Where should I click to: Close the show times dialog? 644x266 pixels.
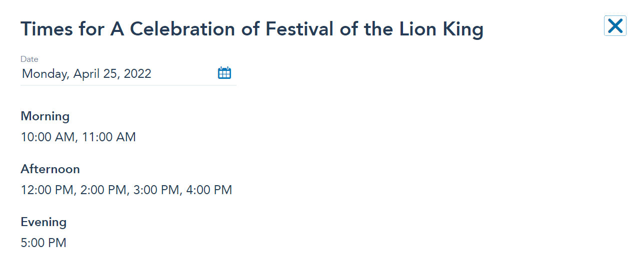[615, 26]
